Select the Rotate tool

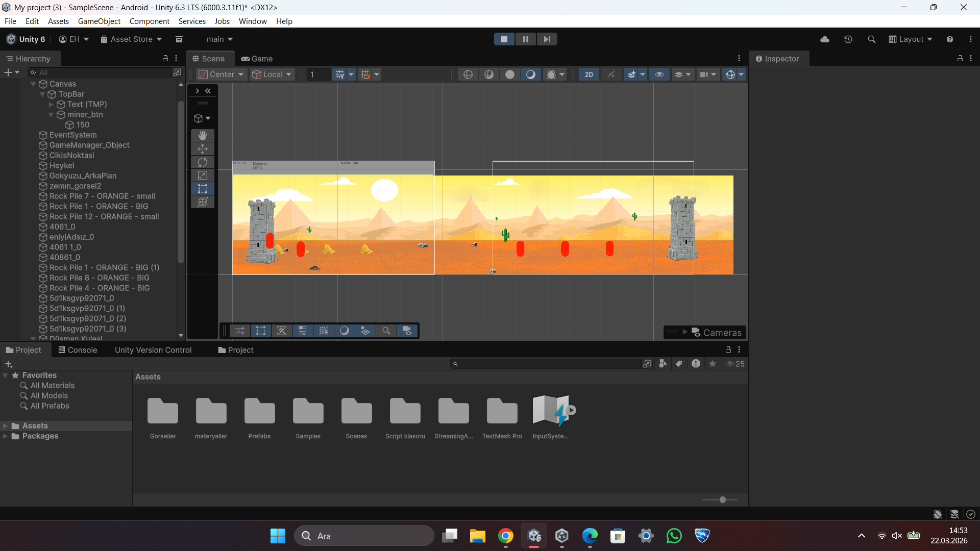click(x=203, y=162)
